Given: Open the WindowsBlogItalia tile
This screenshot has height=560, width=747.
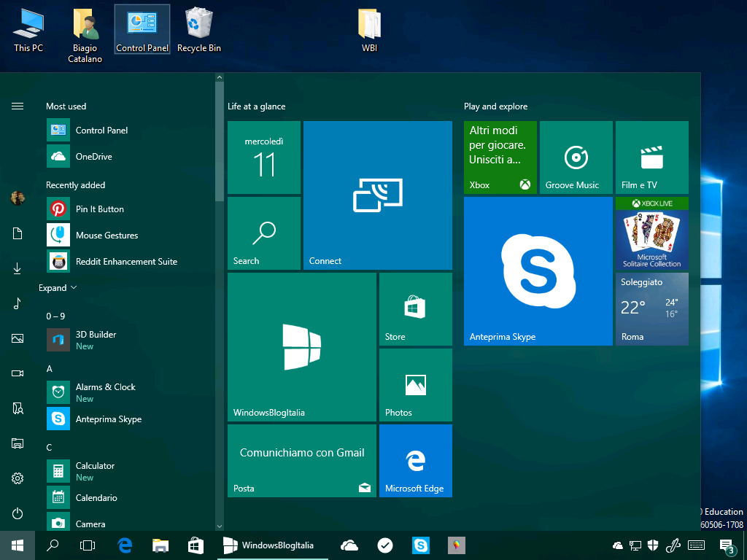Looking at the screenshot, I should (x=302, y=347).
